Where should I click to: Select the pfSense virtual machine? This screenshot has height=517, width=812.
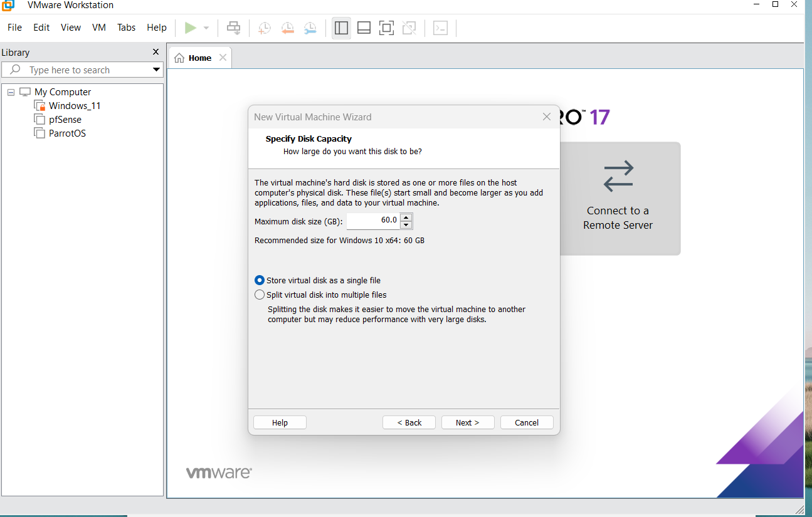point(65,119)
